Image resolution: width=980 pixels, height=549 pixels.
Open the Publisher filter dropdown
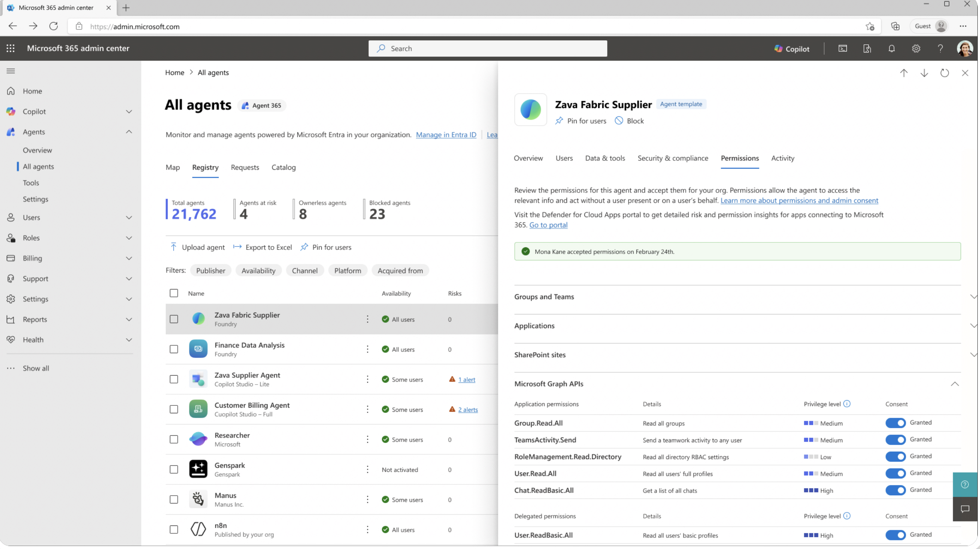pos(211,270)
